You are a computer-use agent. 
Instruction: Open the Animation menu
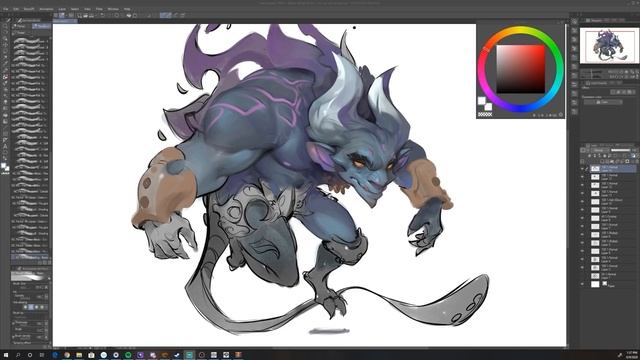point(46,9)
